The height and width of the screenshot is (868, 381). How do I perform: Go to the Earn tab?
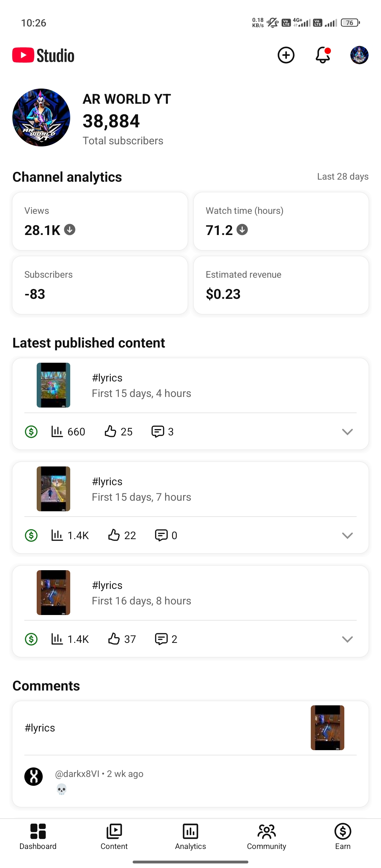(343, 836)
